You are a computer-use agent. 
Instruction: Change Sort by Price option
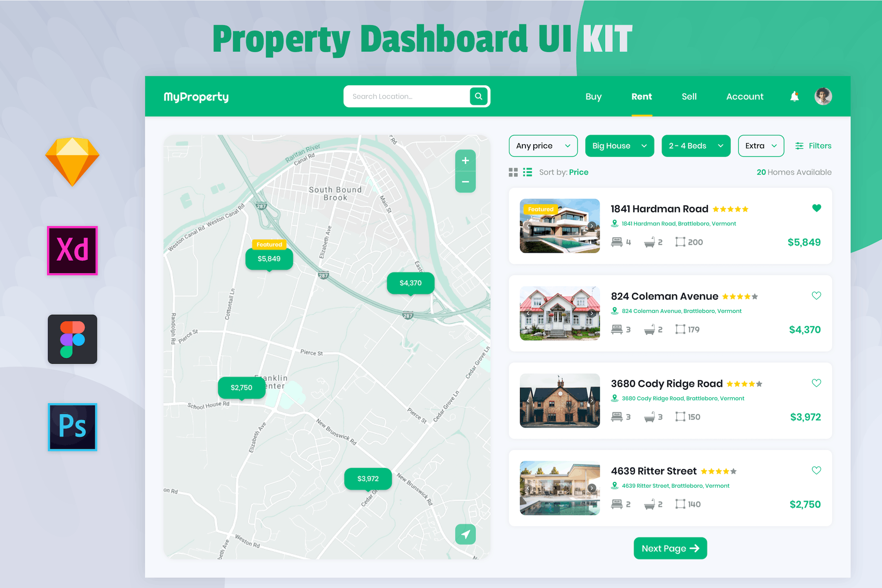[578, 172]
